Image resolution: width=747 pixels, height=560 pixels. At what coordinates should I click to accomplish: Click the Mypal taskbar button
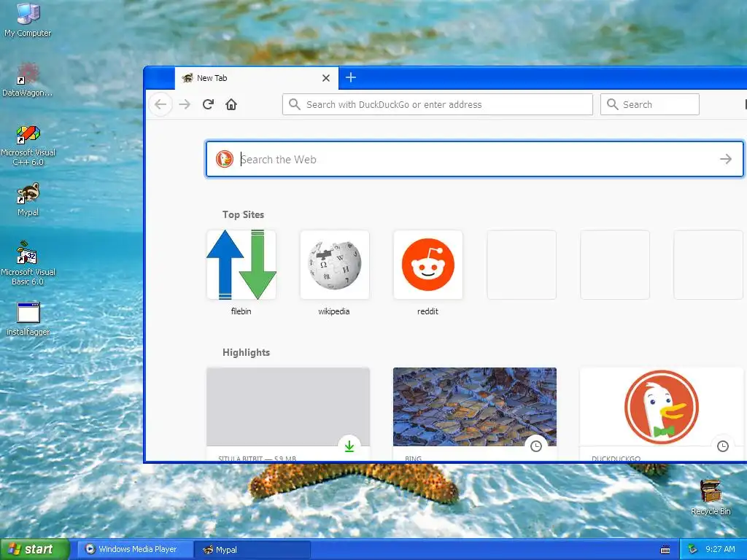pyautogui.click(x=252, y=550)
